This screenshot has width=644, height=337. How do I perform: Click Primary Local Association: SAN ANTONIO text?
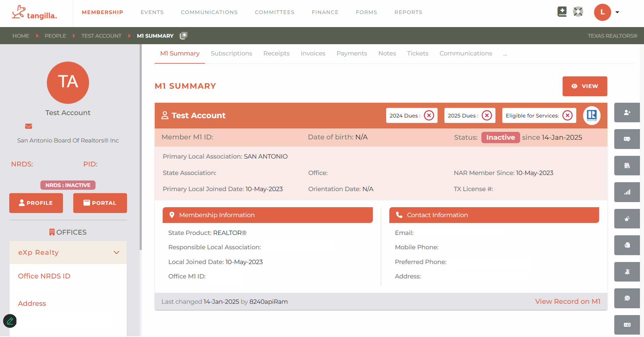point(225,157)
